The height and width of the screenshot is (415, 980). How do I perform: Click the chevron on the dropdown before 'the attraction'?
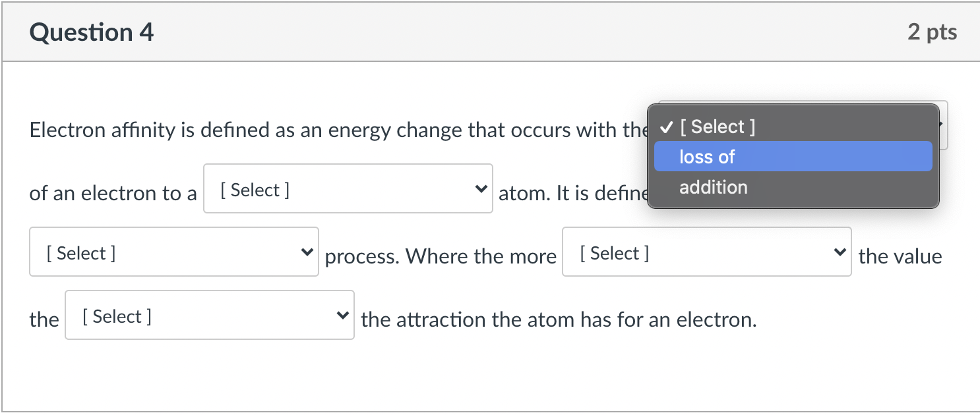(342, 315)
